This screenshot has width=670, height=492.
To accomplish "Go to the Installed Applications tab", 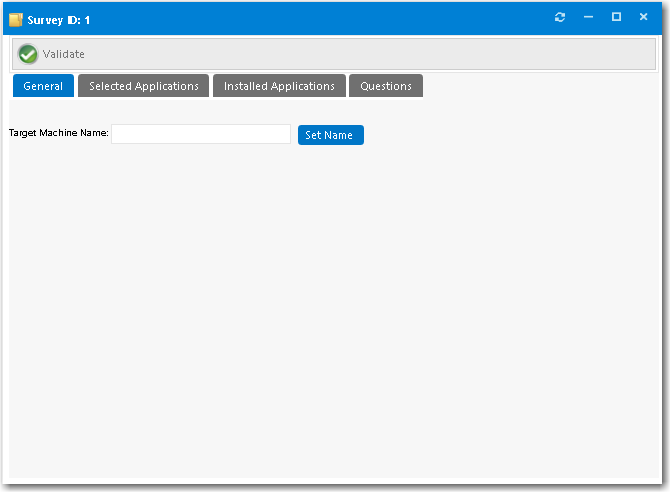I will [x=279, y=86].
